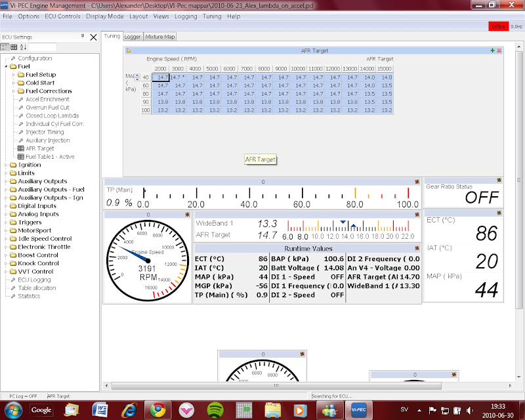Open Injector Timing settings
Viewport: 525px width, 420px height.
tap(45, 132)
